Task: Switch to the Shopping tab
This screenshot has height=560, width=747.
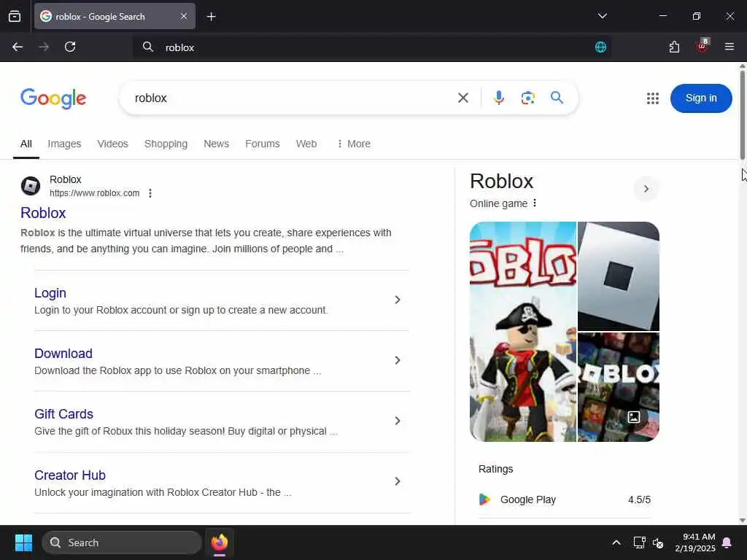Action: click(166, 144)
